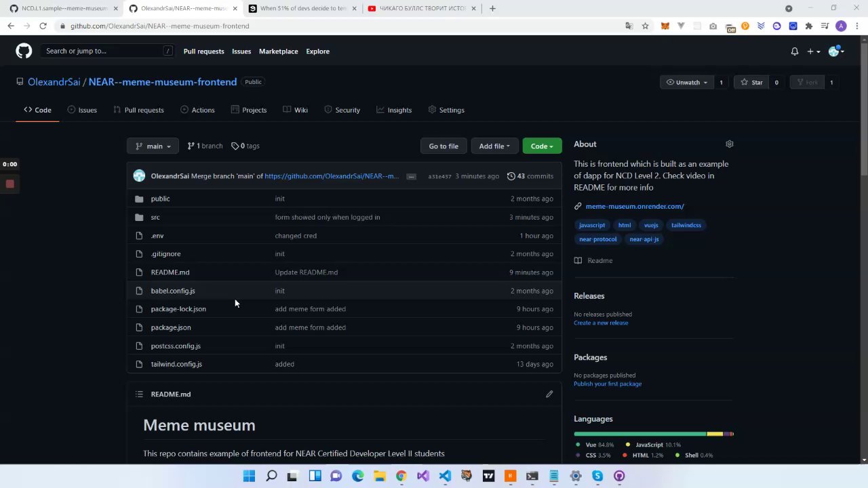Viewport: 868px width, 488px height.
Task: Switch to the repository Pull requests tab
Action: [x=138, y=110]
